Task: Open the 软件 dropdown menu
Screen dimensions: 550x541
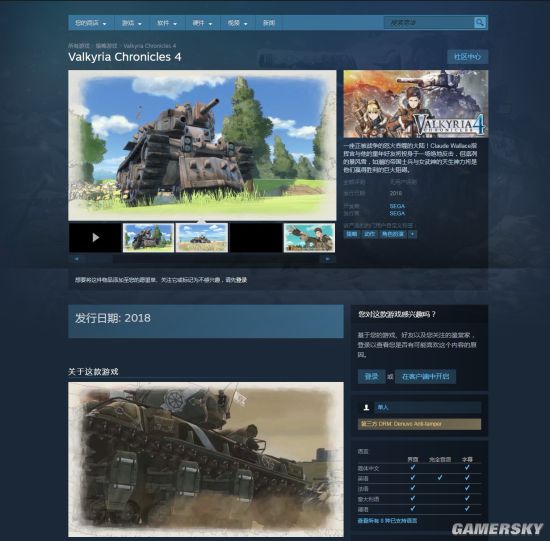Action: coord(167,23)
